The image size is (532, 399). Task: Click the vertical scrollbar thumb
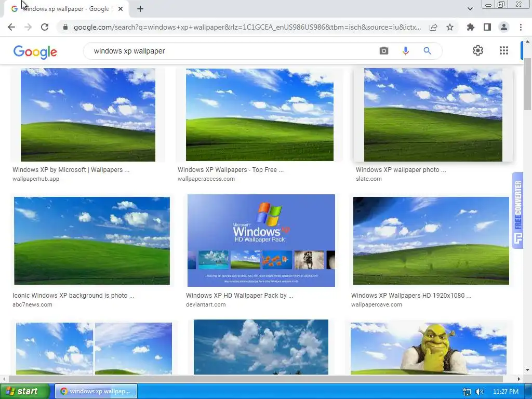pos(528,84)
